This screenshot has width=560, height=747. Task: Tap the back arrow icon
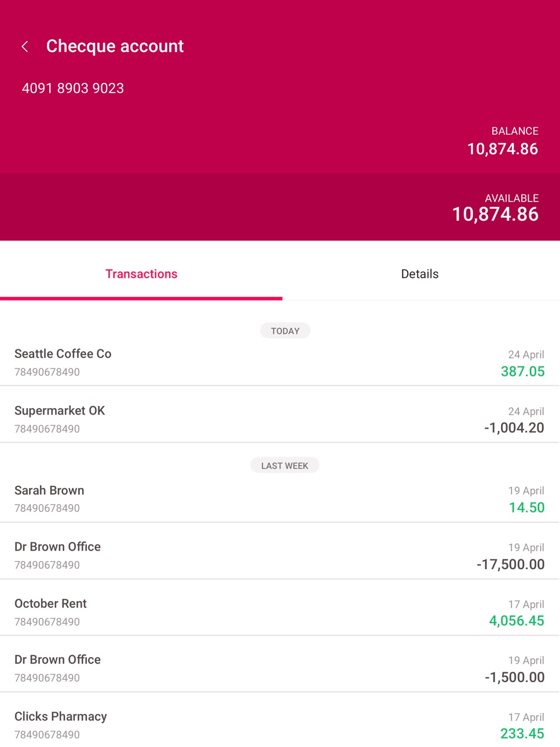tap(25, 46)
